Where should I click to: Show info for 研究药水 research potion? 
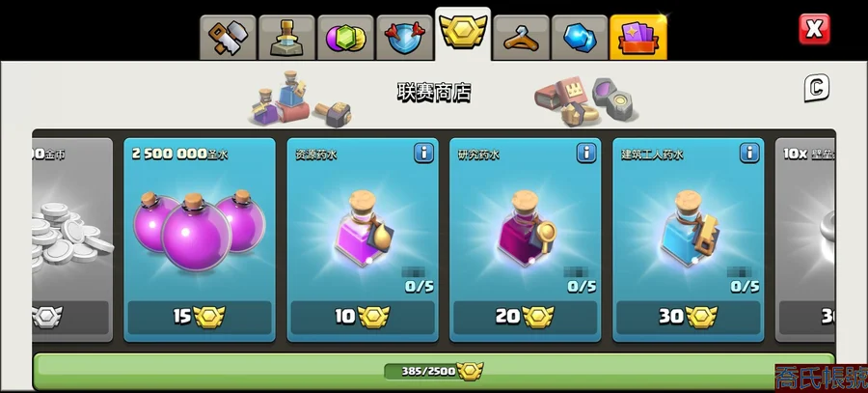[x=586, y=153]
